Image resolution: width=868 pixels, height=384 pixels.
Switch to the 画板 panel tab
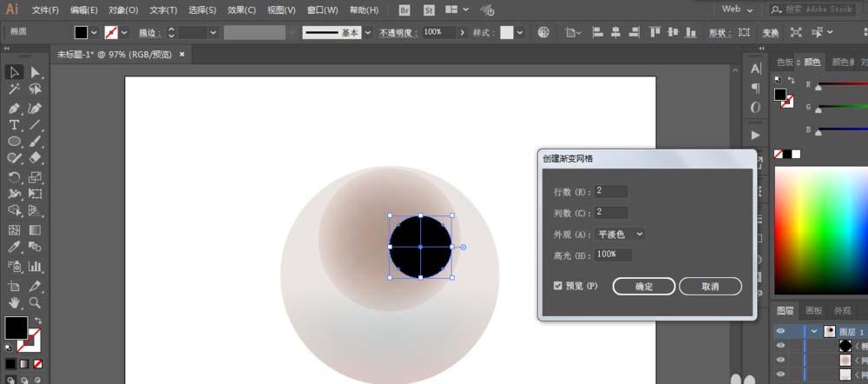coord(813,310)
